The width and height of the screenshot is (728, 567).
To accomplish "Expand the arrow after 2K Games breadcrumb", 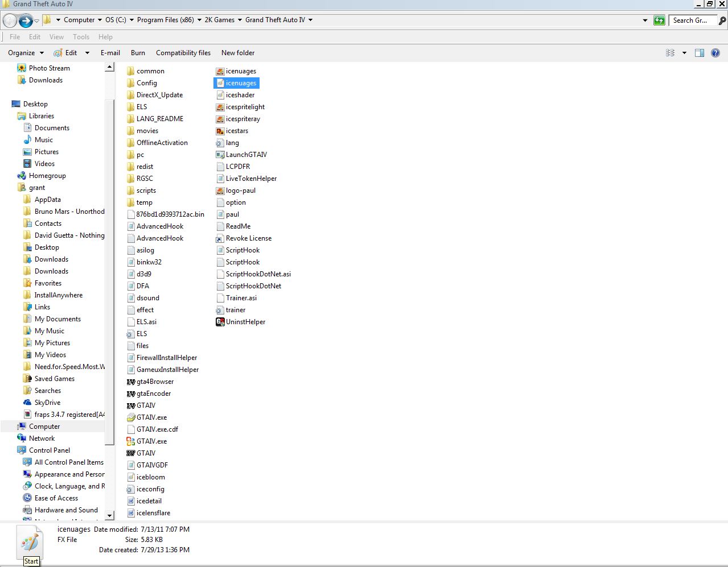I will click(240, 20).
